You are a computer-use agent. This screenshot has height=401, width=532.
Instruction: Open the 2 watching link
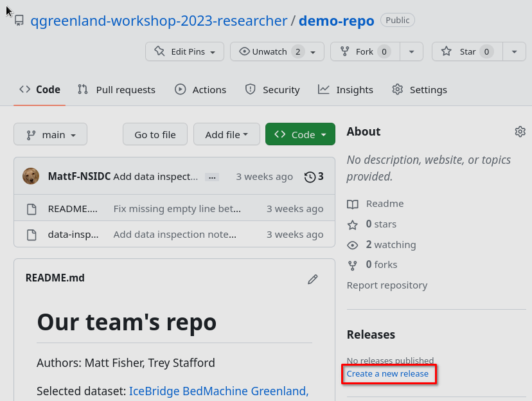(391, 245)
